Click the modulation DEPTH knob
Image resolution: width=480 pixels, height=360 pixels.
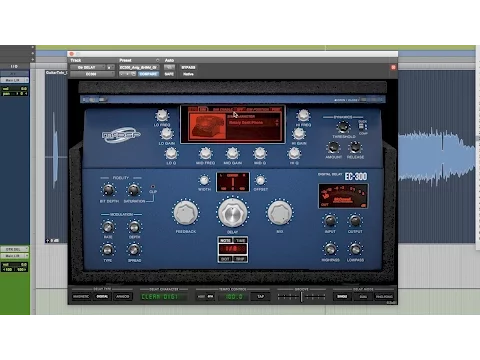tap(134, 227)
